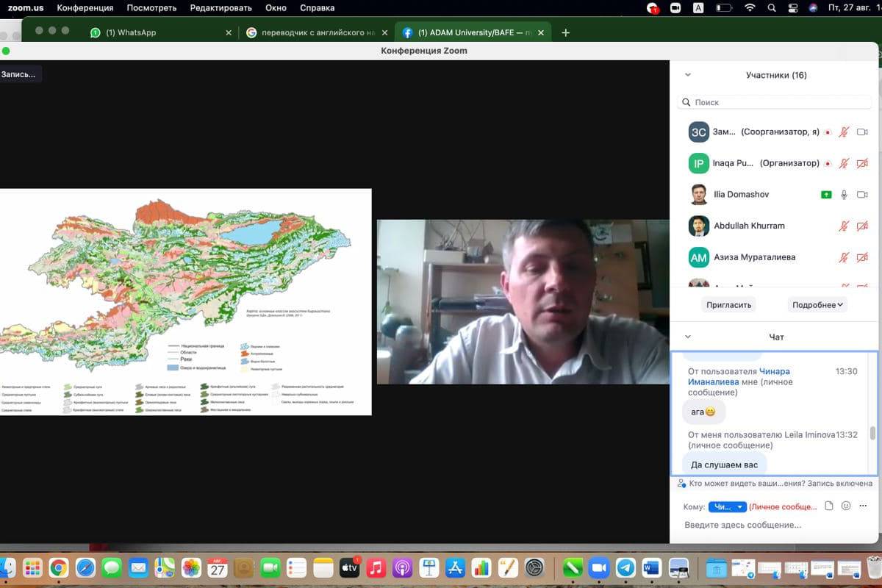The width and height of the screenshot is (882, 588).
Task: Switch to the WhatsApp browser tab
Action: click(x=159, y=32)
